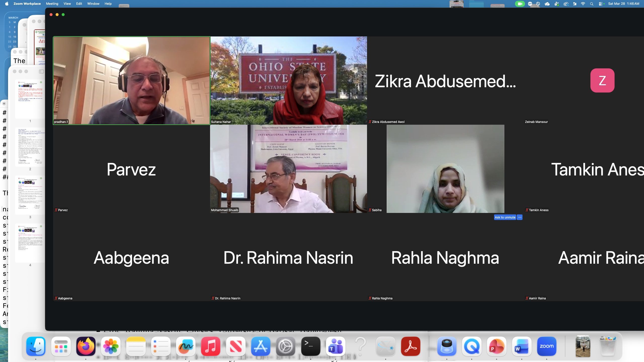Viewport: 644px width, 362px height.
Task: Open Spotlight search in menu bar
Action: coord(592,4)
